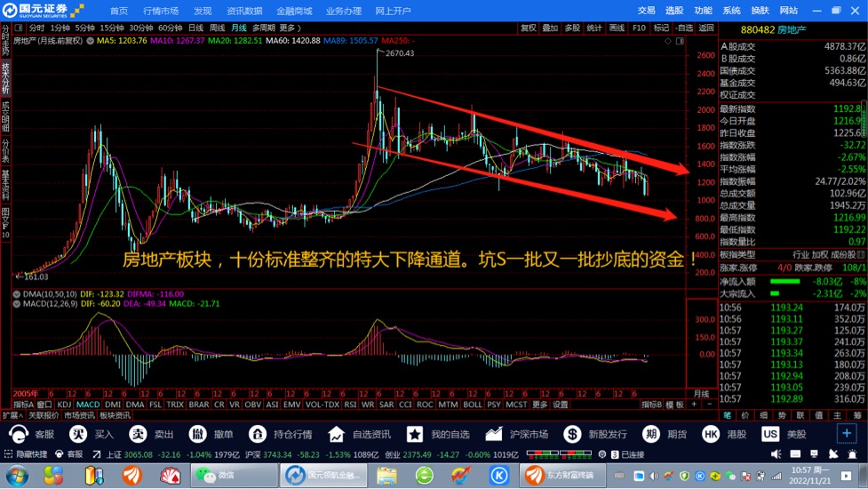Add a new shortcut with plus icon
This screenshot has width=868, height=489.
click(x=847, y=434)
